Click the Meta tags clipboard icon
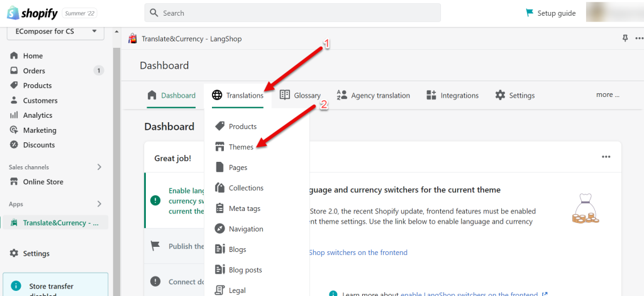This screenshot has width=644, height=296. tap(219, 208)
